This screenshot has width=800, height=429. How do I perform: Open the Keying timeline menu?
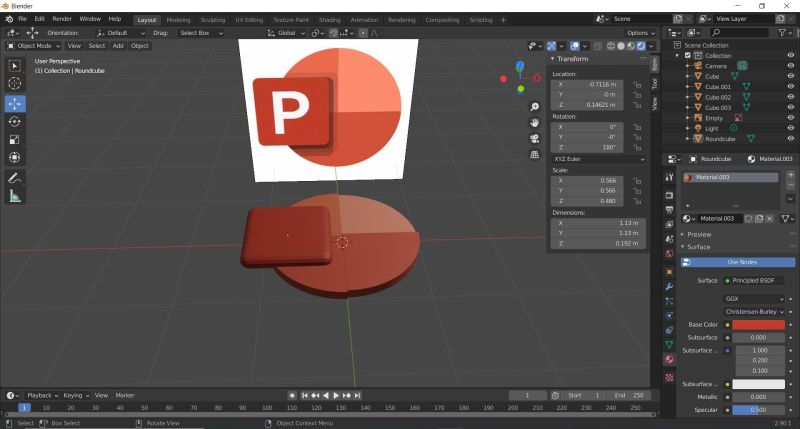(x=76, y=395)
